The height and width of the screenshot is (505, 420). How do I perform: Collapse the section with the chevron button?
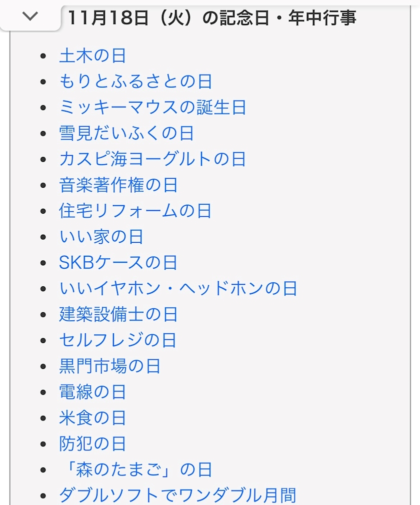click(30, 17)
